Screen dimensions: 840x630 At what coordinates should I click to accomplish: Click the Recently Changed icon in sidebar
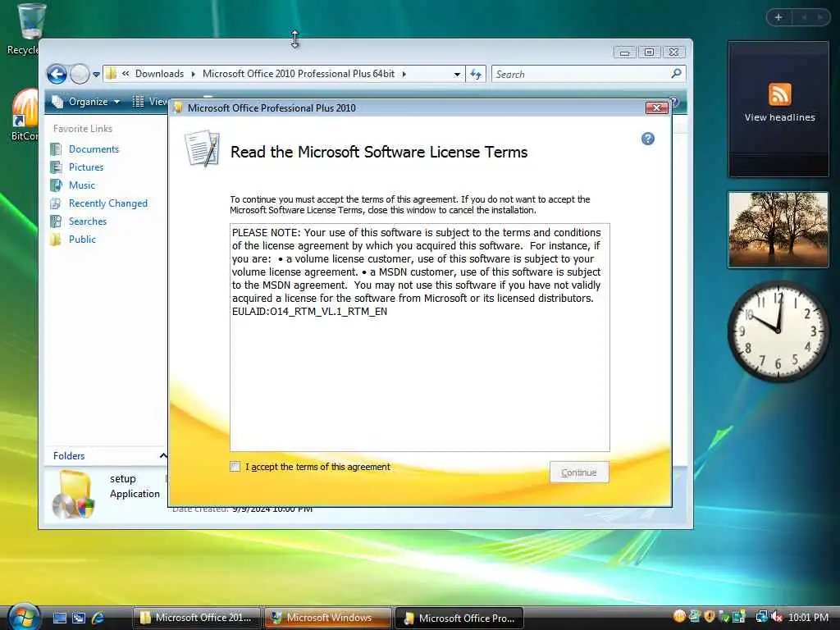(x=56, y=203)
